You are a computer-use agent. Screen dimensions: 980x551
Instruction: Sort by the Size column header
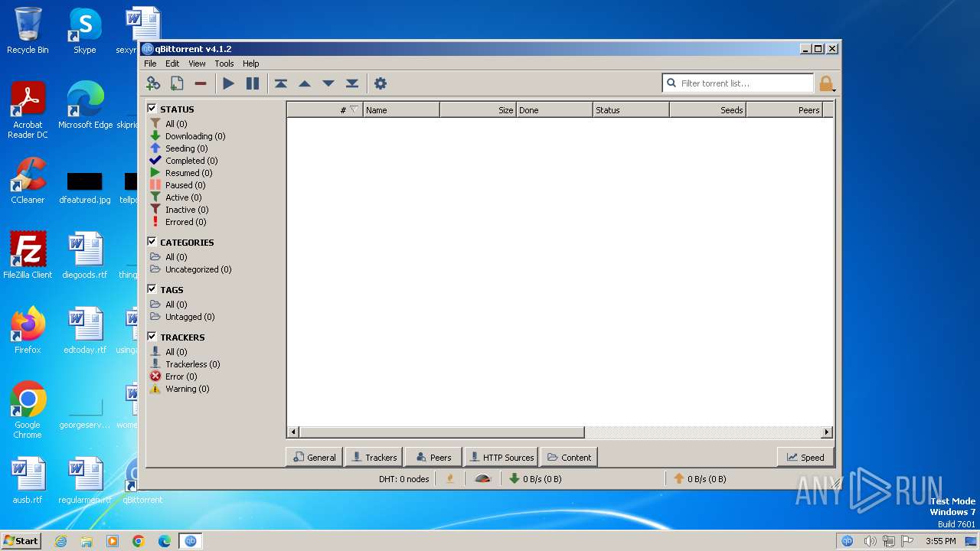(x=478, y=109)
